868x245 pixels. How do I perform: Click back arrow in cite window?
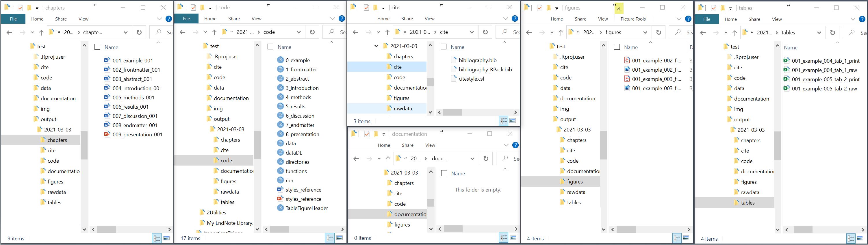[x=355, y=32]
